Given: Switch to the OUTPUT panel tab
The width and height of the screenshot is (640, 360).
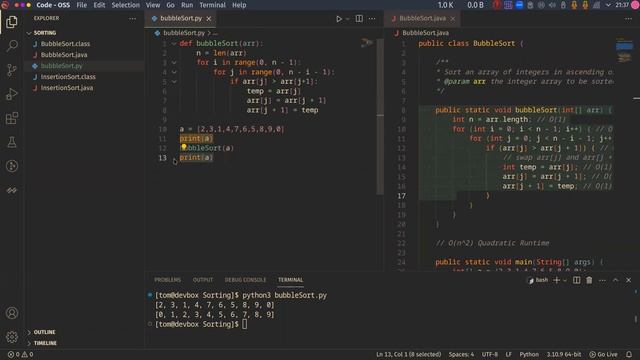Looking at the screenshot, I should click(x=203, y=280).
